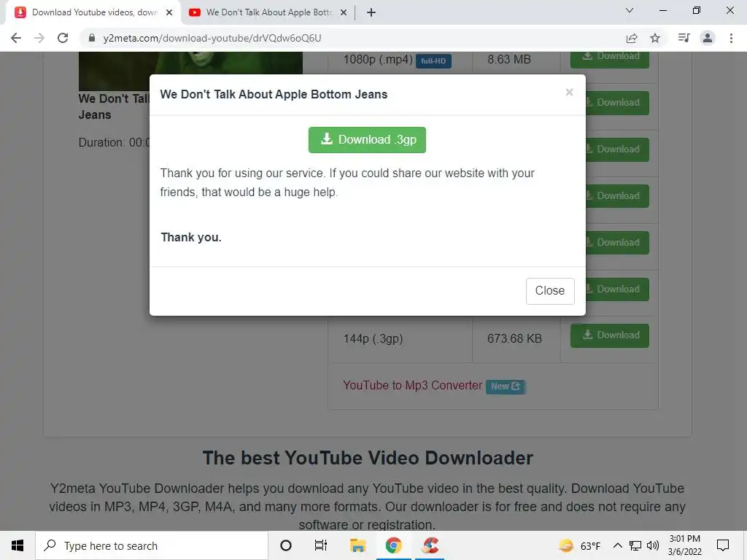Open Chrome three-dot menu
The height and width of the screenshot is (560, 747).
[x=731, y=38]
